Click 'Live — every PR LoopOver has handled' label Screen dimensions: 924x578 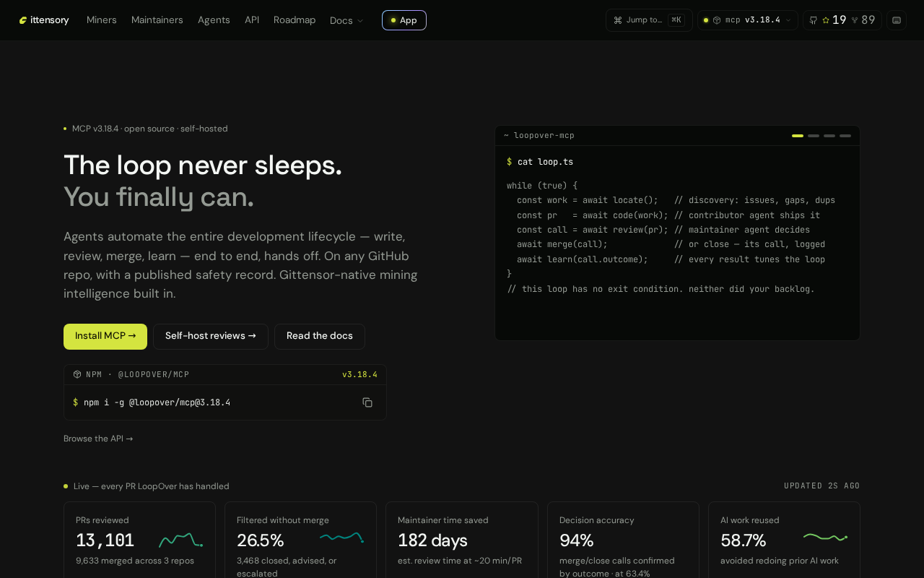[x=152, y=486]
